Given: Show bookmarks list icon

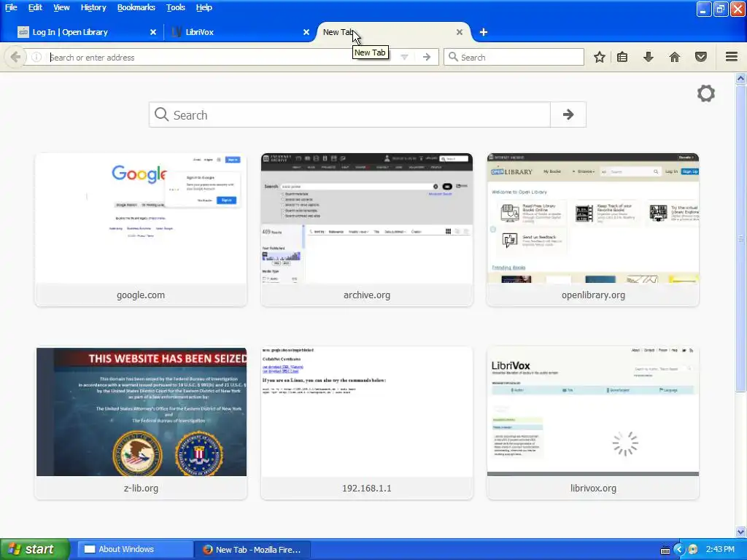Looking at the screenshot, I should click(x=622, y=57).
